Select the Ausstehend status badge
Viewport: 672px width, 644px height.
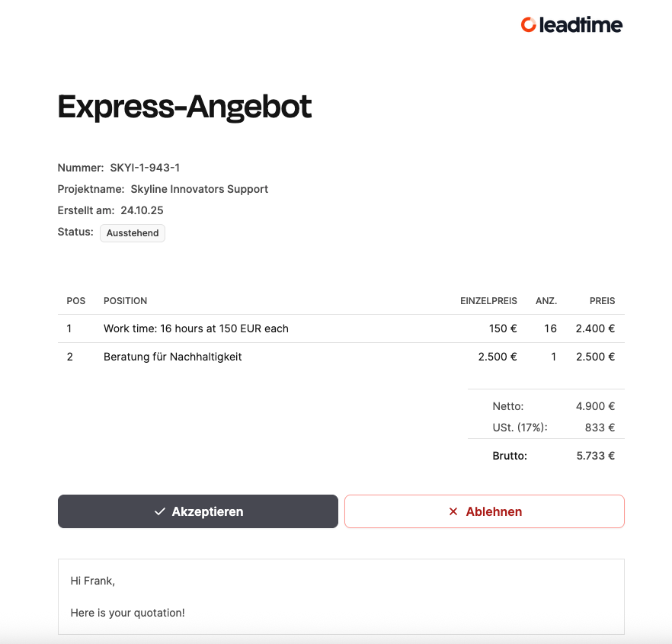(133, 232)
